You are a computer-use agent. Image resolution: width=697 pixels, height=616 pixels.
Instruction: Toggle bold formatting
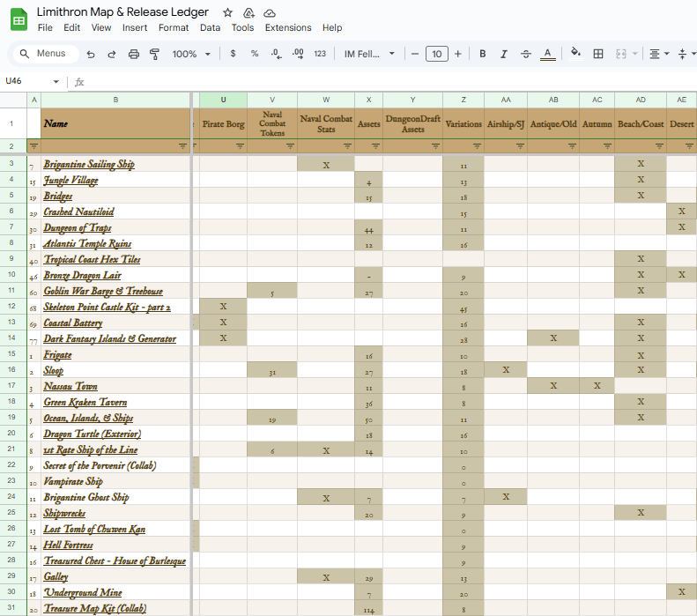tap(482, 54)
